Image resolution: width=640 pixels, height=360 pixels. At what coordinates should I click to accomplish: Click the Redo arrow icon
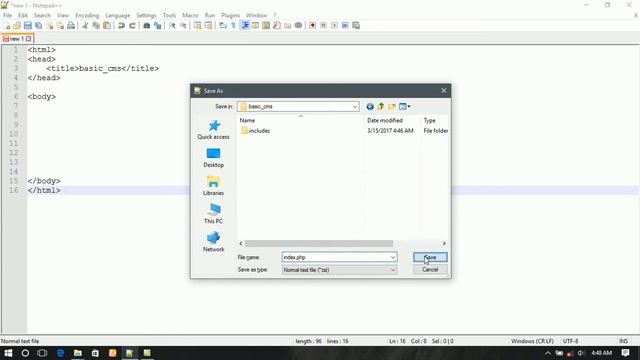pos(132,25)
